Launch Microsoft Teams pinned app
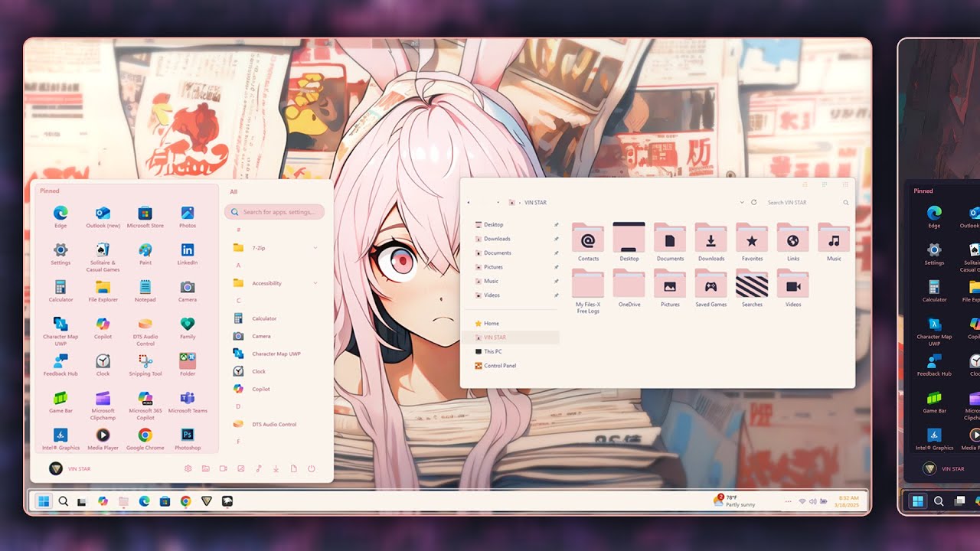The image size is (980, 551). tap(188, 402)
